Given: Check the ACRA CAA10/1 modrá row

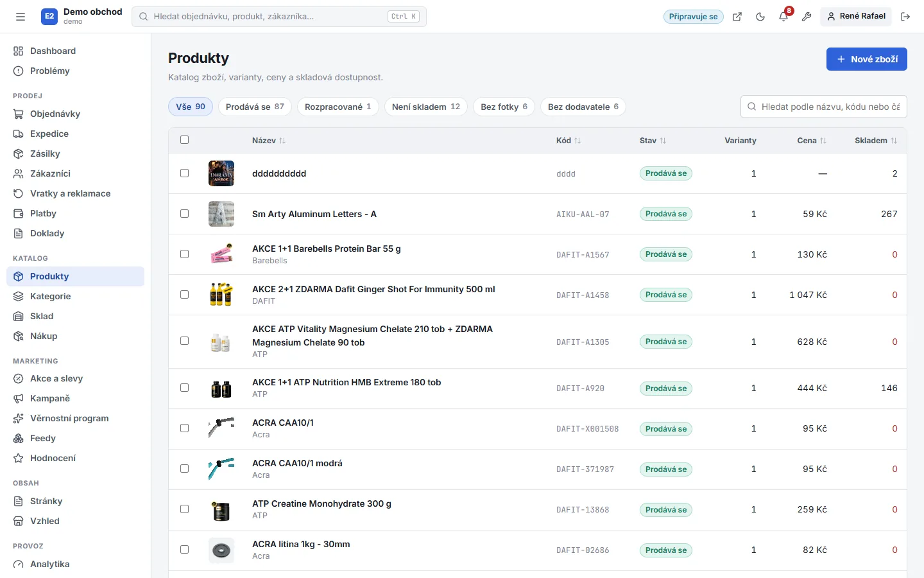Looking at the screenshot, I should click(x=185, y=469).
